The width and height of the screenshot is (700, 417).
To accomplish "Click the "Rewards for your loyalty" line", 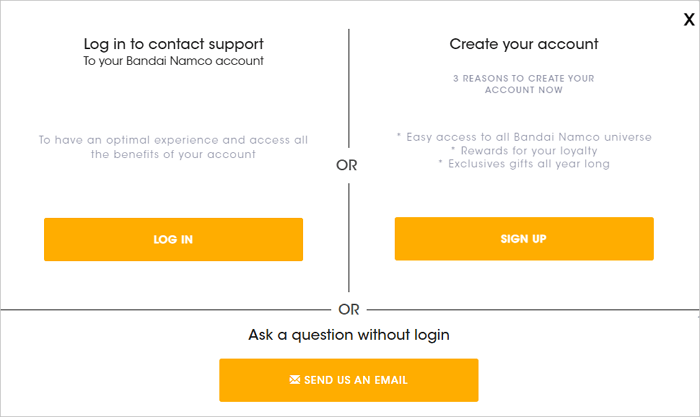I will [524, 150].
